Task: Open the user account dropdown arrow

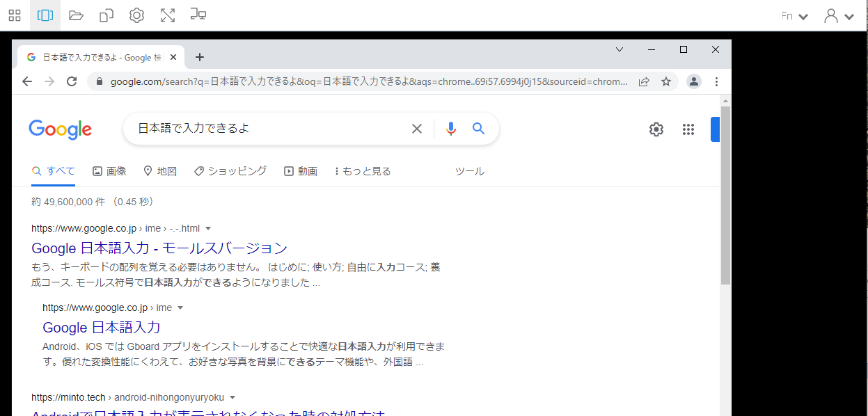Action: pos(848,15)
